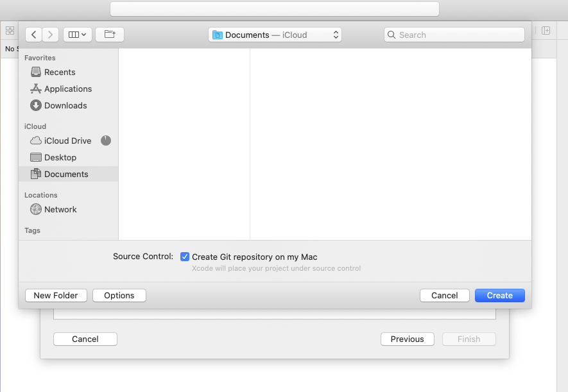Click the Applications sidebar icon
The width and height of the screenshot is (568, 392).
35,89
